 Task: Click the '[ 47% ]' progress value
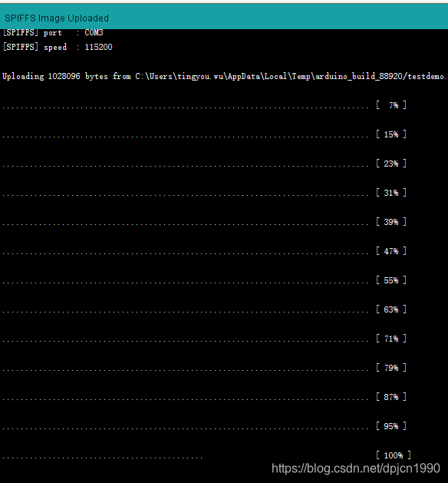tap(391, 251)
